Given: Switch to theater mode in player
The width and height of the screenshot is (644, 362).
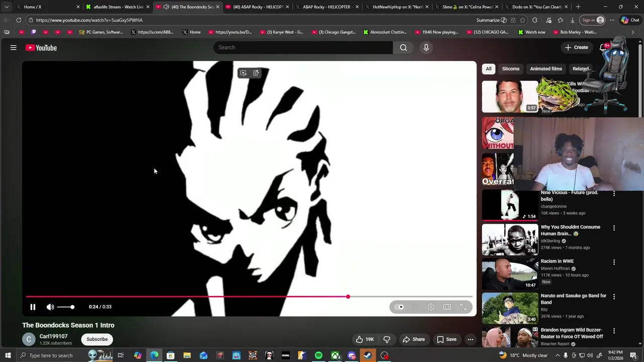Looking at the screenshot, I should (447, 307).
